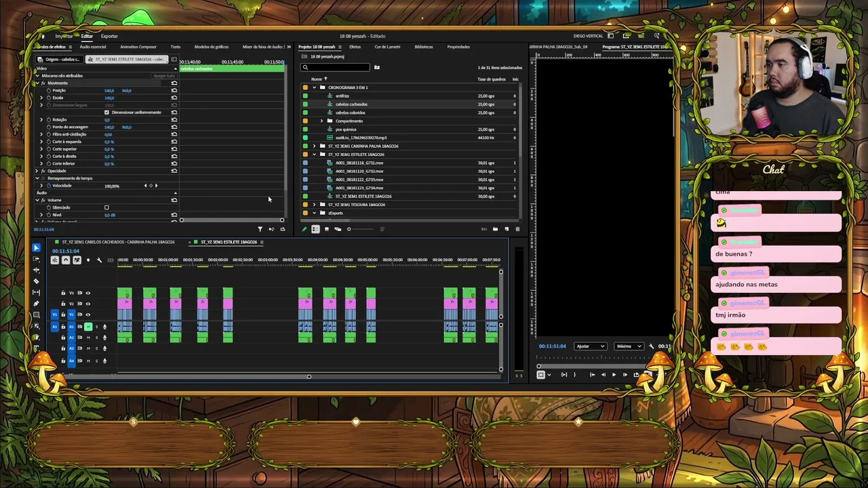The width and height of the screenshot is (868, 488).
Task: Collapse the ST_YZ 3EM1 ESTILETE 18AGO26 bin
Action: [314, 155]
